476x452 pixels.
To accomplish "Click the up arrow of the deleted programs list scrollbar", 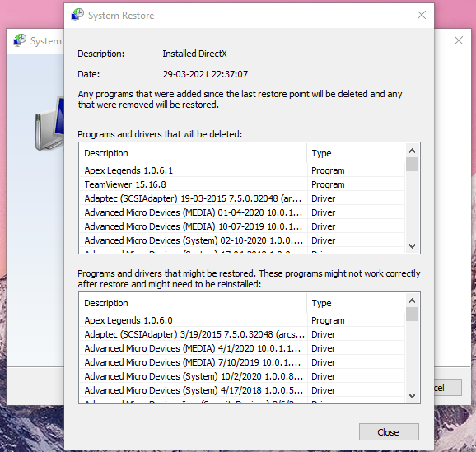I will pos(412,151).
